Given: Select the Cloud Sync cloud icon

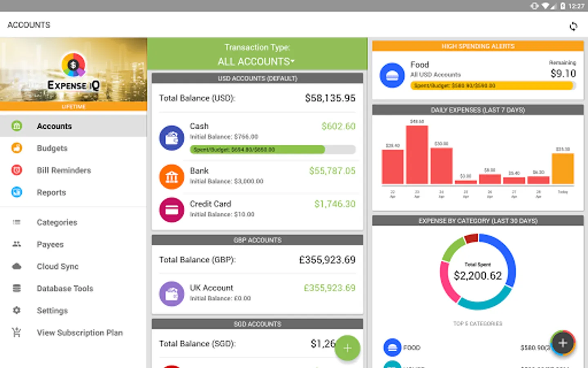Looking at the screenshot, I should [17, 266].
